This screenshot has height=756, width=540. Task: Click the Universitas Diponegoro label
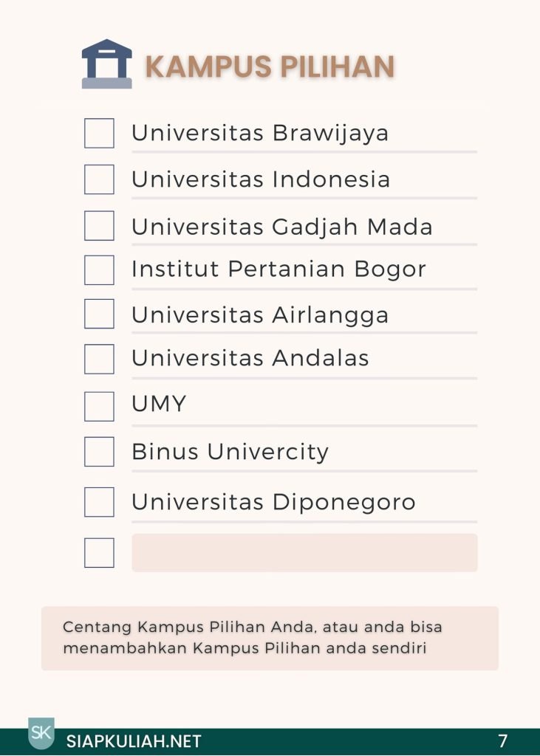tap(273, 502)
